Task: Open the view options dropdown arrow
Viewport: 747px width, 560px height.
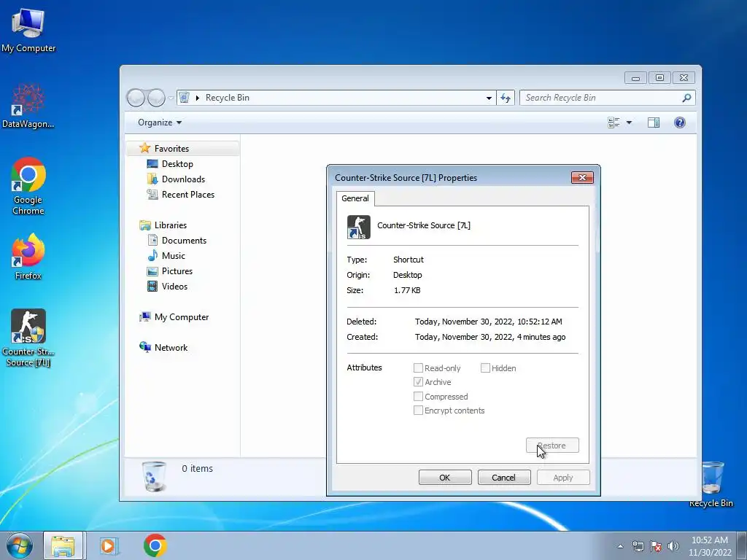Action: click(x=629, y=122)
